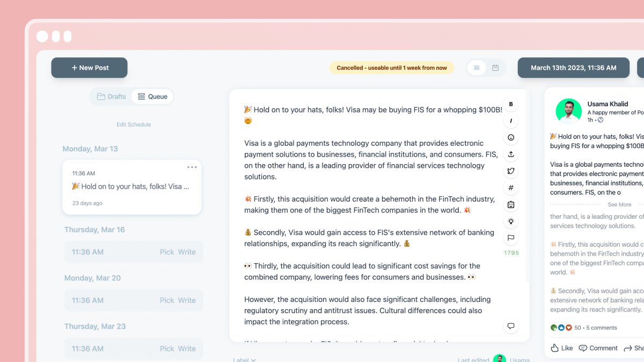Expand the post preview with See More
Screen dimensions: 644x362
click(x=619, y=204)
